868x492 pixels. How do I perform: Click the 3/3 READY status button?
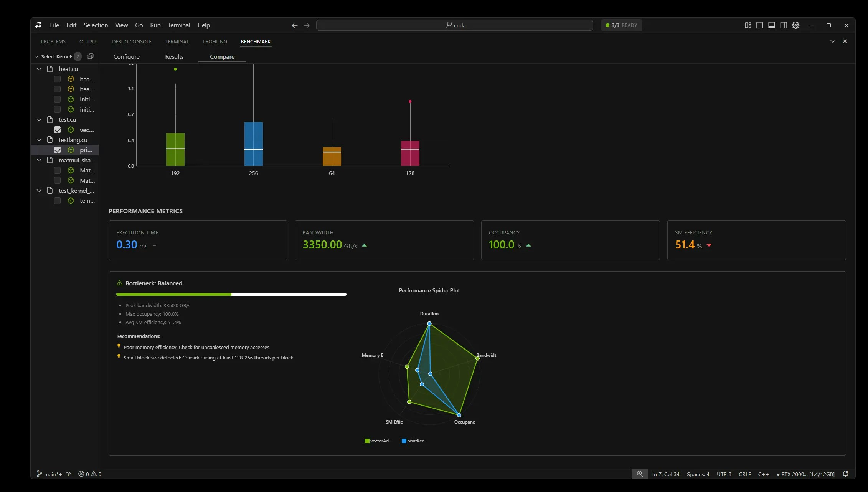621,25
